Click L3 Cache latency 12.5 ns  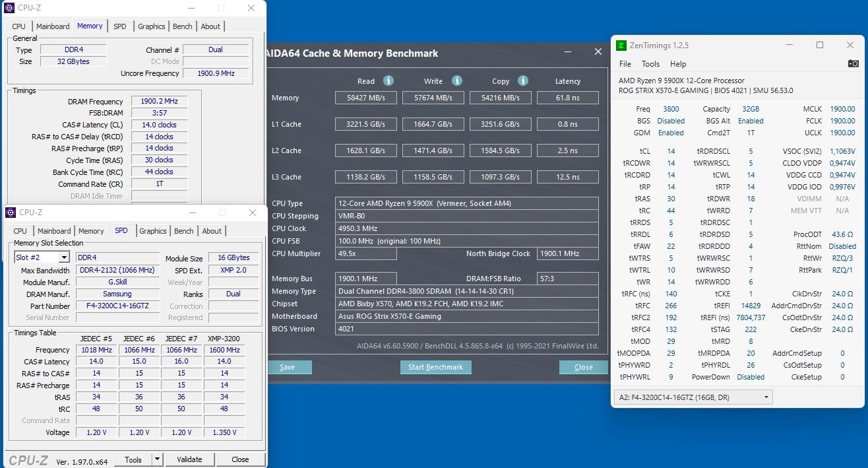(567, 177)
